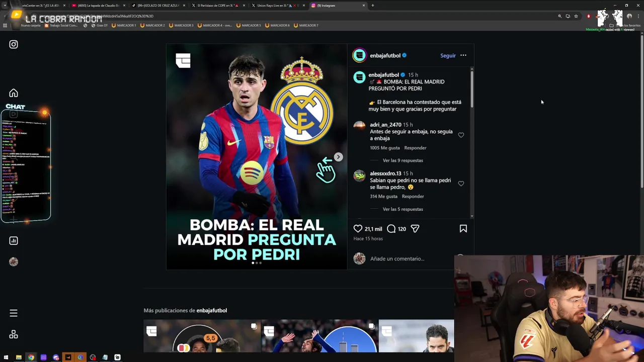Like alessxxdro.13's comment
This screenshot has height=362, width=644.
(461, 184)
